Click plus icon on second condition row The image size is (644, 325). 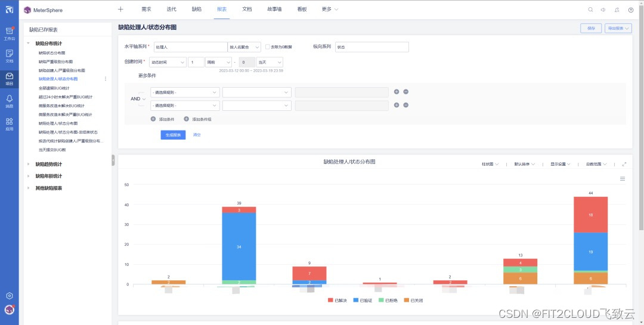click(x=397, y=105)
